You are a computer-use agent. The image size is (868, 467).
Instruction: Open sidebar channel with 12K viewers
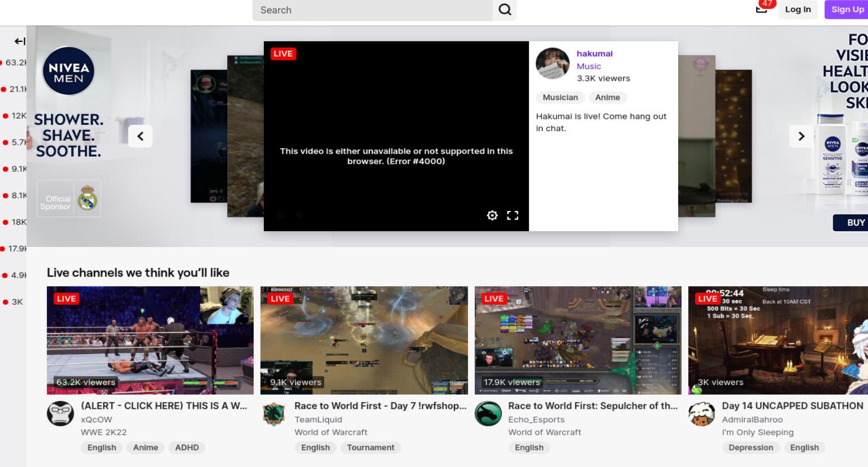(x=14, y=115)
